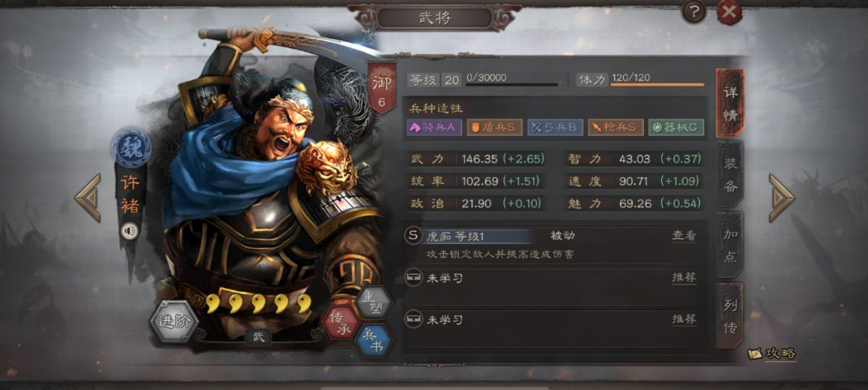The width and height of the screenshot is (868, 390).
Task: Click the 进阶 hexagon button
Action: (175, 322)
